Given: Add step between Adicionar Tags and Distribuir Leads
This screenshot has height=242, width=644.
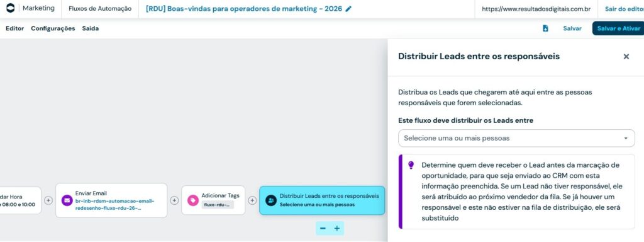Looking at the screenshot, I should [252, 200].
